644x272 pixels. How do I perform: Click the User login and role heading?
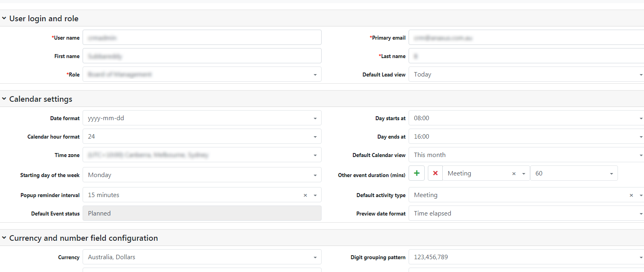(44, 18)
